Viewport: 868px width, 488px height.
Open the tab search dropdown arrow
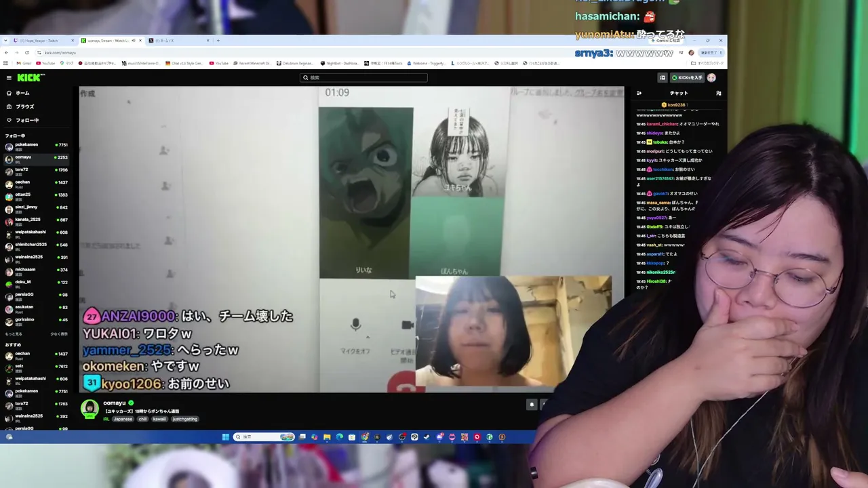(6, 41)
